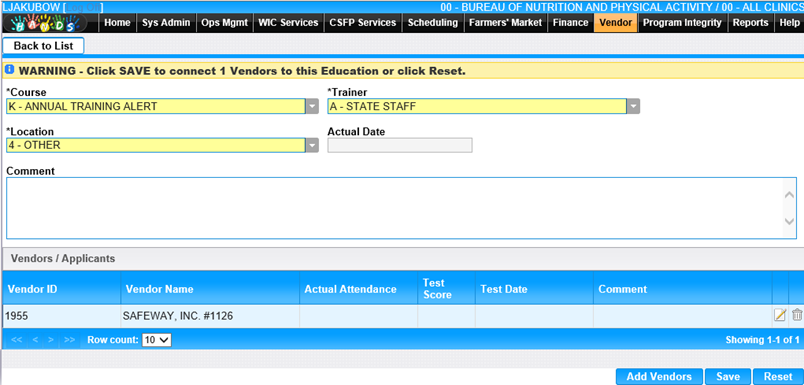This screenshot has height=385, width=804.
Task: Click the Comment scrollbar up arrow
Action: coord(790,195)
